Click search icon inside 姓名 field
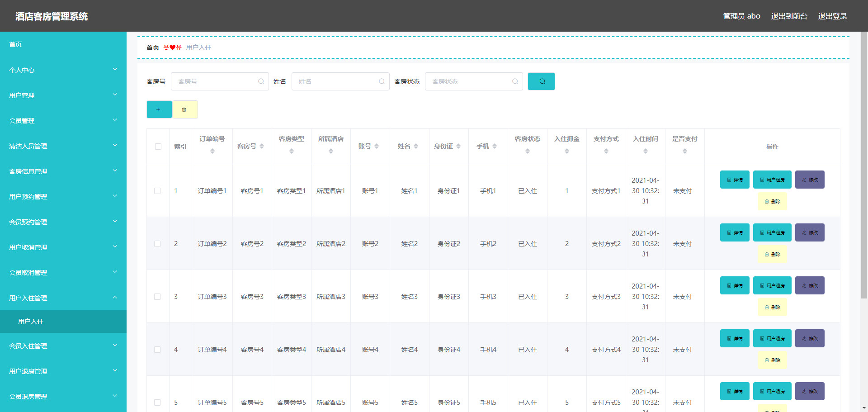This screenshot has width=868, height=412. pyautogui.click(x=382, y=81)
